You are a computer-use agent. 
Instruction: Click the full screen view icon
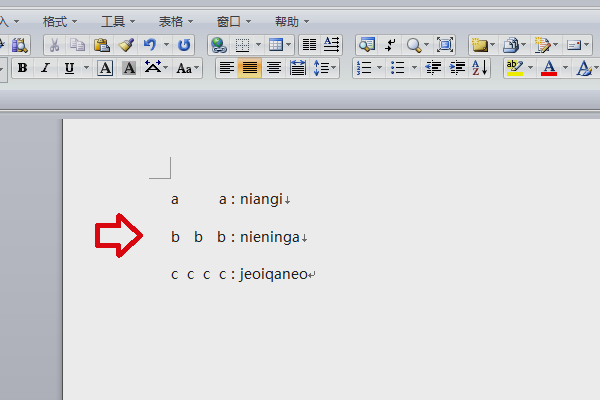point(445,45)
